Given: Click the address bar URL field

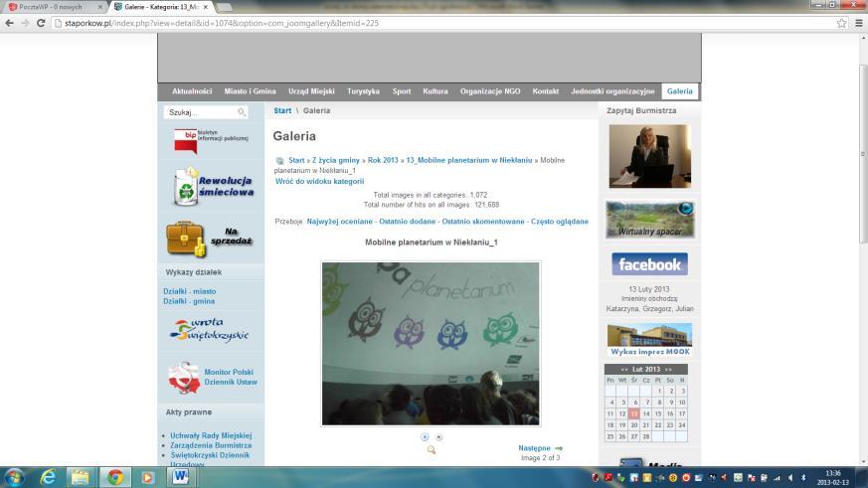Looking at the screenshot, I should pos(448,23).
